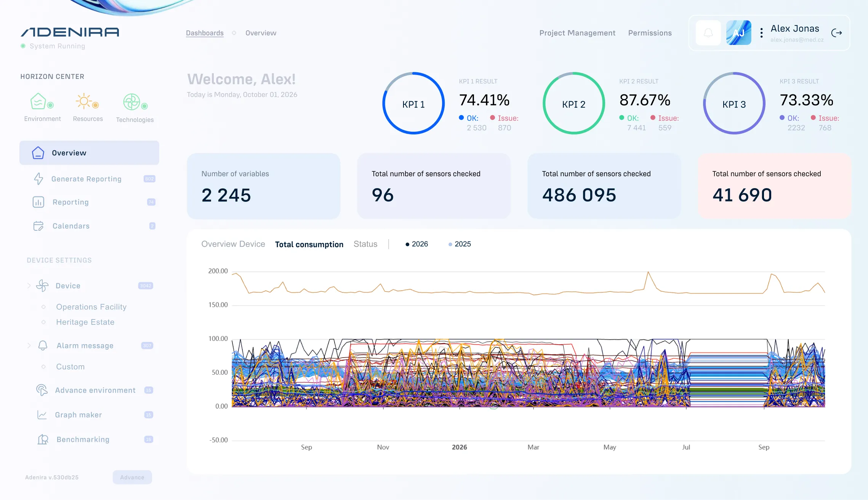The image size is (868, 500).
Task: Open Advance environment label in sidebar
Action: point(95,390)
